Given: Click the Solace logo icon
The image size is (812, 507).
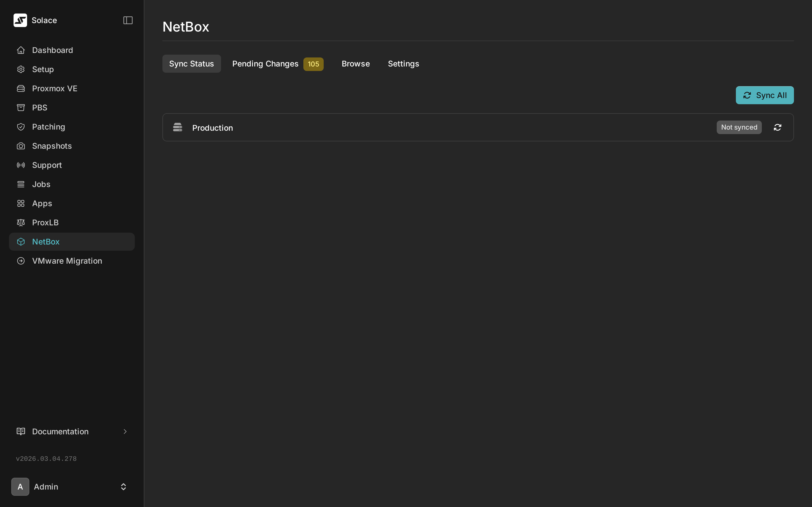Looking at the screenshot, I should [x=20, y=20].
